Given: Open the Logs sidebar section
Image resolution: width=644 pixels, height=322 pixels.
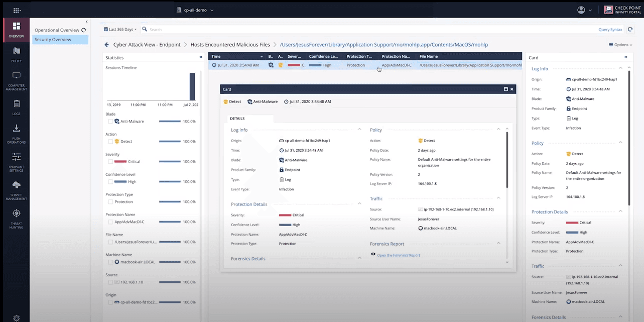Looking at the screenshot, I should pos(16,107).
